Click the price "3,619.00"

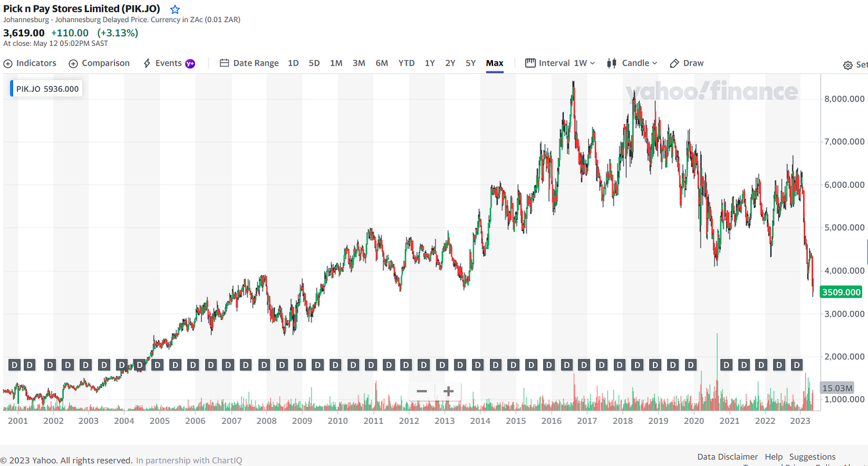tap(24, 33)
